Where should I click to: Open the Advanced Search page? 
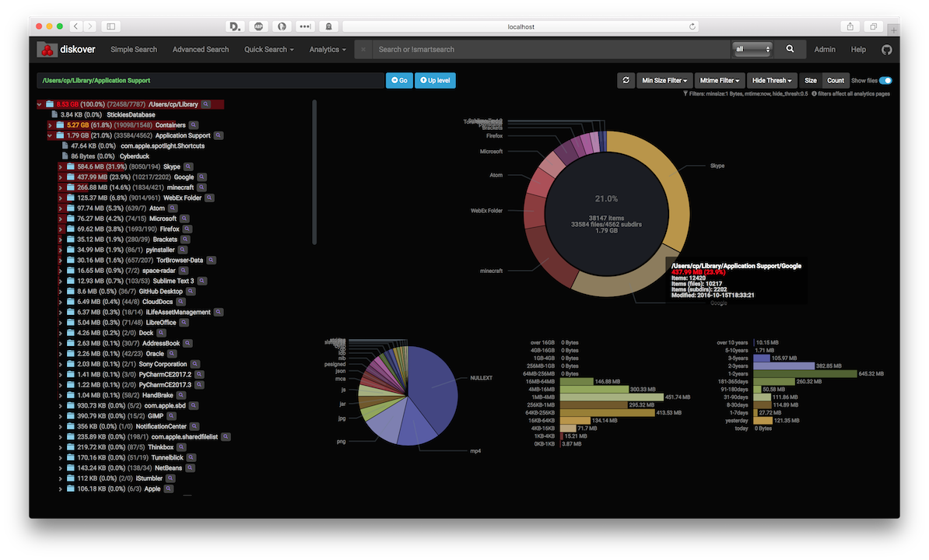200,50
